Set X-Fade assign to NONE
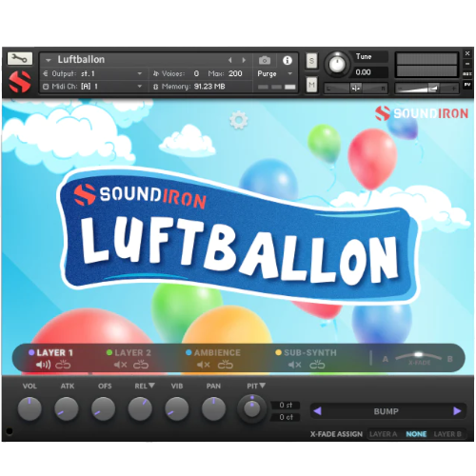This screenshot has height=476, width=476. click(x=416, y=434)
